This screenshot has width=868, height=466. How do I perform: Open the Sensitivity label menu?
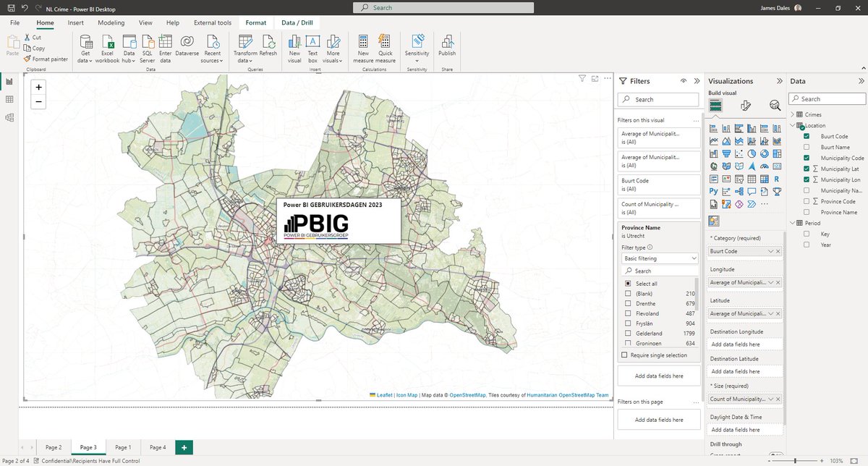coord(417,48)
